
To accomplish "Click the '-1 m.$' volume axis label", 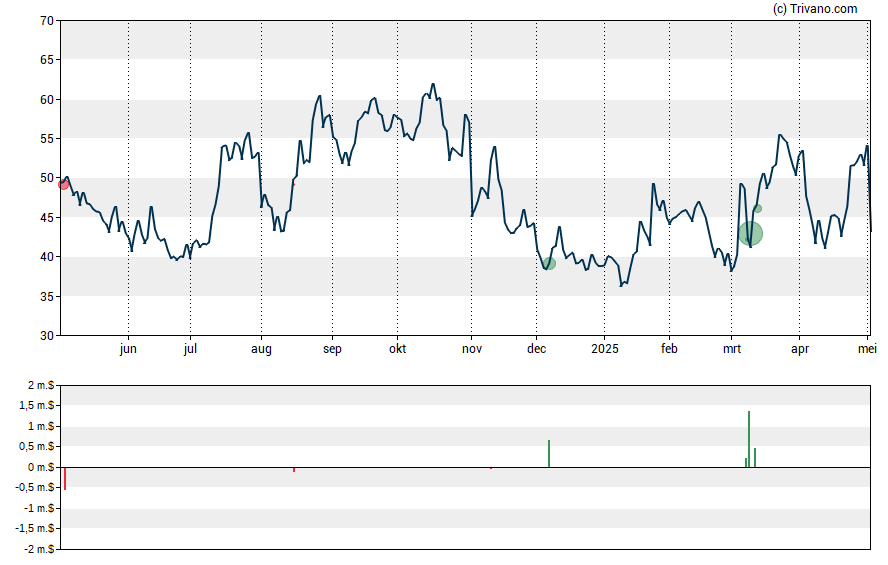I will click(x=40, y=508).
